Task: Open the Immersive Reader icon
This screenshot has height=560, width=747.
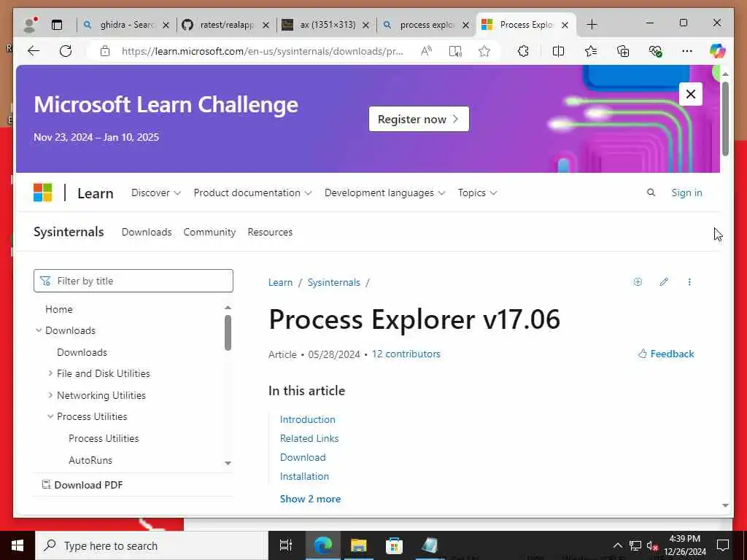Action: (x=455, y=51)
